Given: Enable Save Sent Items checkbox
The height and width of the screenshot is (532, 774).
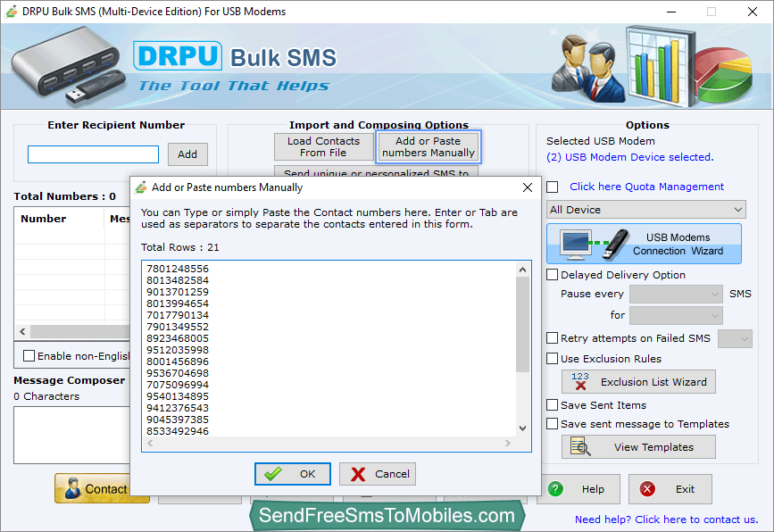Looking at the screenshot, I should pyautogui.click(x=553, y=404).
